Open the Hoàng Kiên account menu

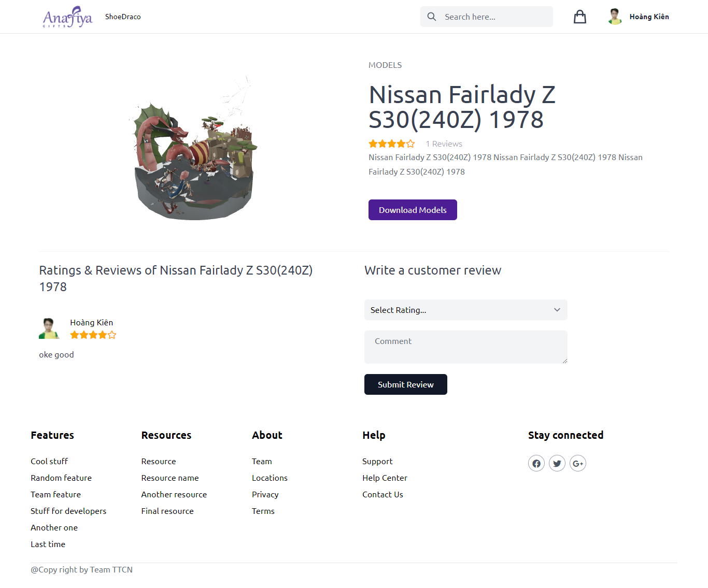[649, 17]
